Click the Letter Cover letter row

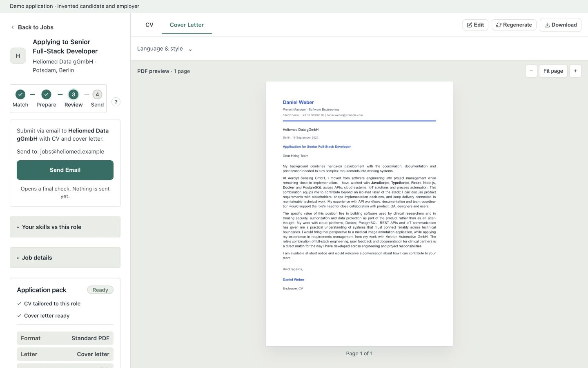[x=65, y=354]
